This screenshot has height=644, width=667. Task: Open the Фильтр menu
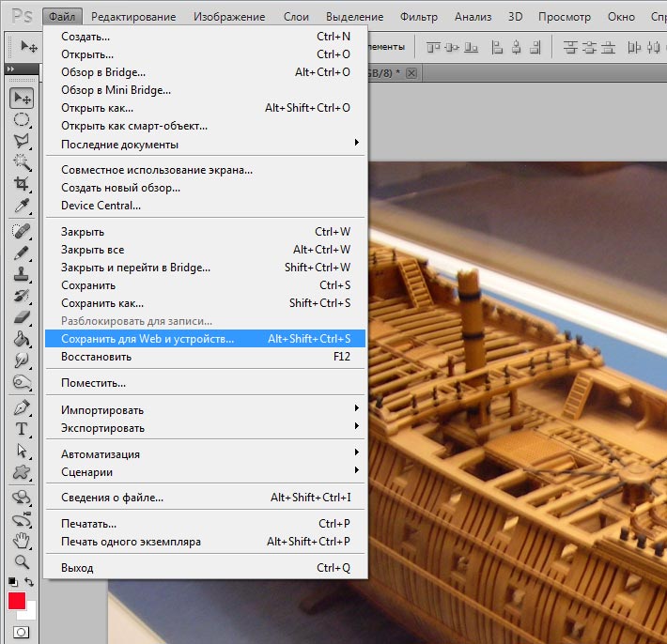tap(418, 17)
